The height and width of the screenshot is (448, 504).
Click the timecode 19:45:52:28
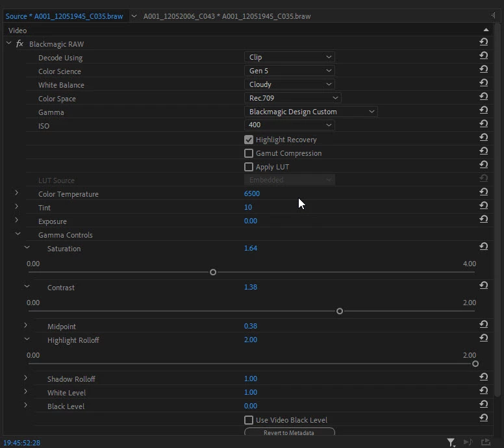(22, 443)
